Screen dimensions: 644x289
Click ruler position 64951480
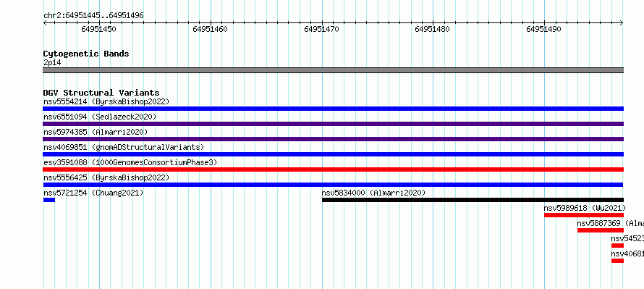(x=433, y=29)
